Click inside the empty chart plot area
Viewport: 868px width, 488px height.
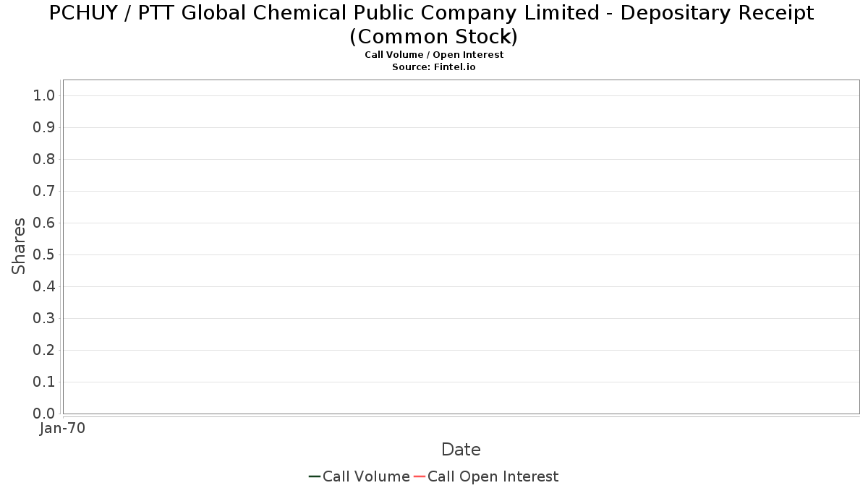(461, 246)
